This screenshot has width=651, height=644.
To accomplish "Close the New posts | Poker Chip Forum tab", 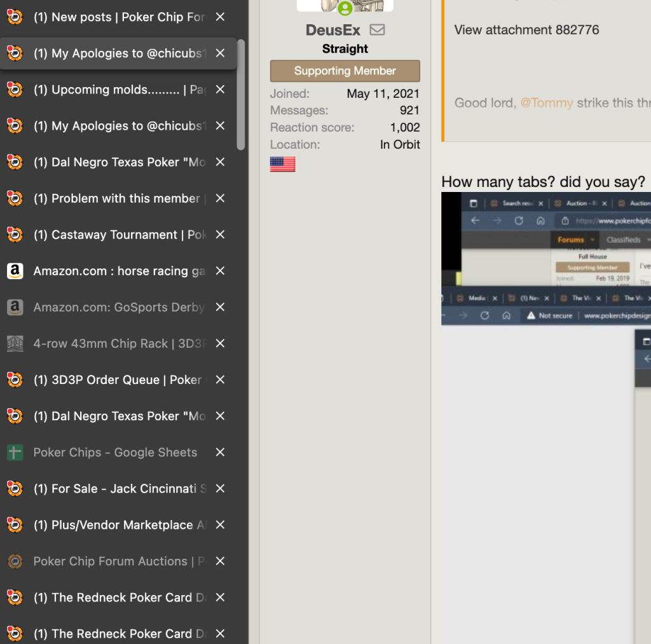I will [x=220, y=17].
